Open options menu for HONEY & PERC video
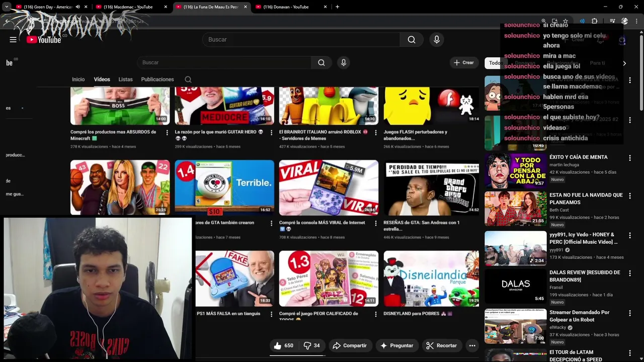This screenshot has width=644, height=362. [x=629, y=235]
